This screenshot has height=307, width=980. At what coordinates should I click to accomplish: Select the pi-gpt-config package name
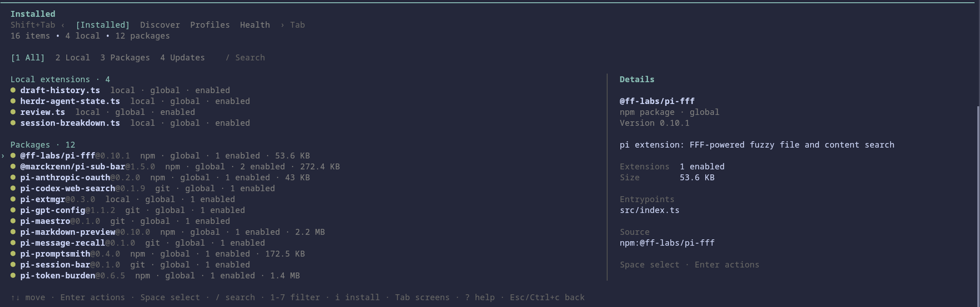pyautogui.click(x=53, y=210)
